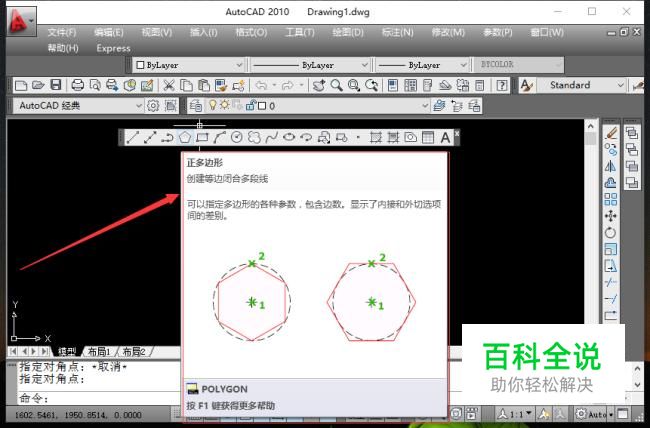Screen dimensions: 650x428
Task: Open Layer Properties Manager icon
Action: click(195, 106)
